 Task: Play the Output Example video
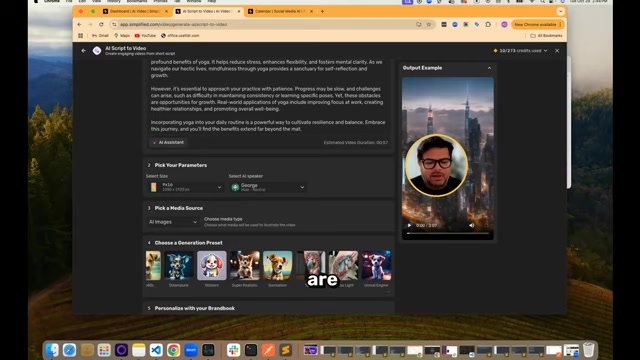(x=409, y=225)
